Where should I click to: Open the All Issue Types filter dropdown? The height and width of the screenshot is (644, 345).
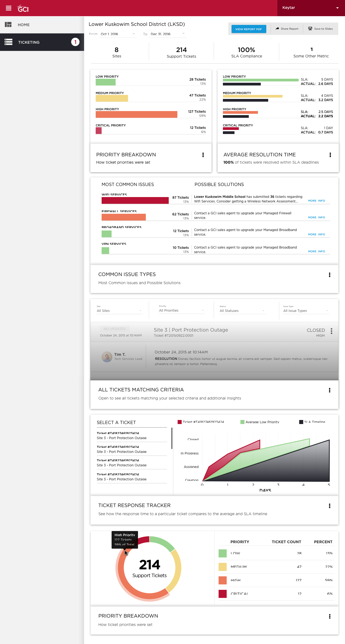tap(306, 311)
